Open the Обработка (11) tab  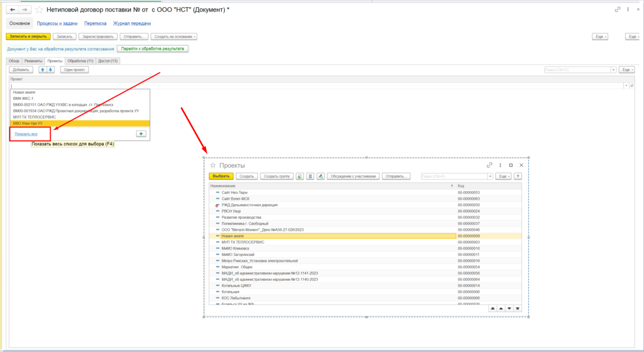point(80,61)
